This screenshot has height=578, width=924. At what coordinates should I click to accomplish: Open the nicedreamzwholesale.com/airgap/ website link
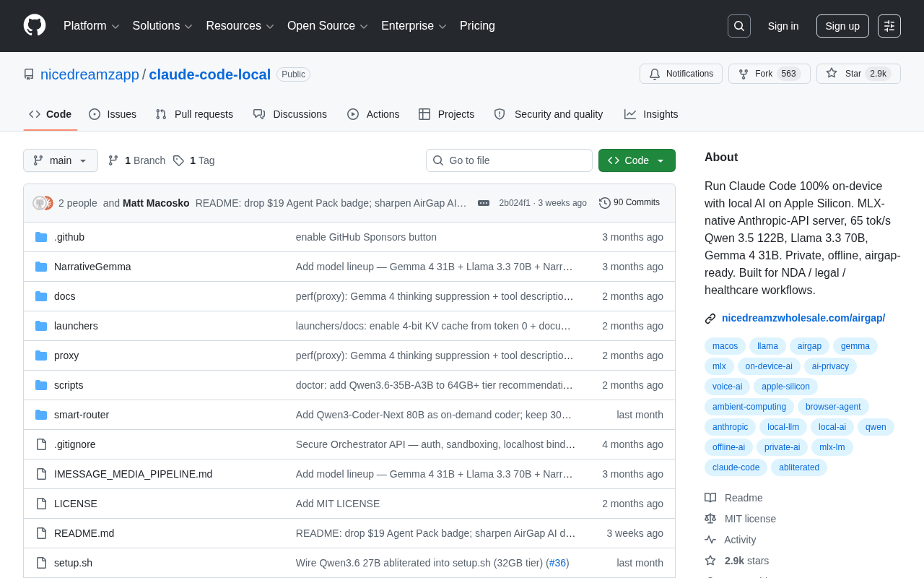point(803,318)
